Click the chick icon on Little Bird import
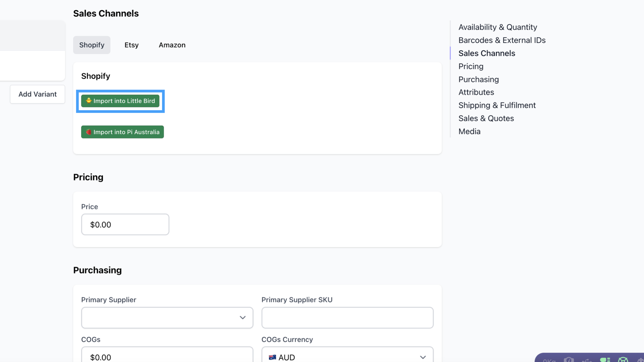This screenshot has height=362, width=644. coord(89,101)
